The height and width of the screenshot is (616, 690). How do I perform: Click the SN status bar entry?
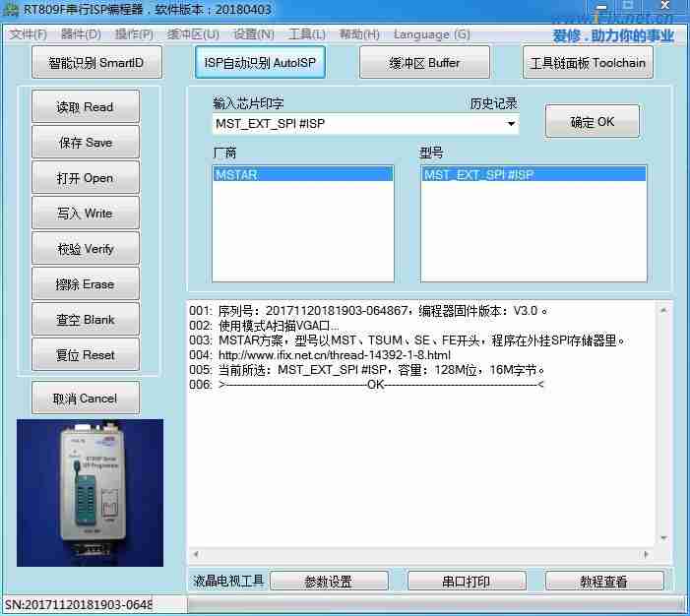point(79,604)
